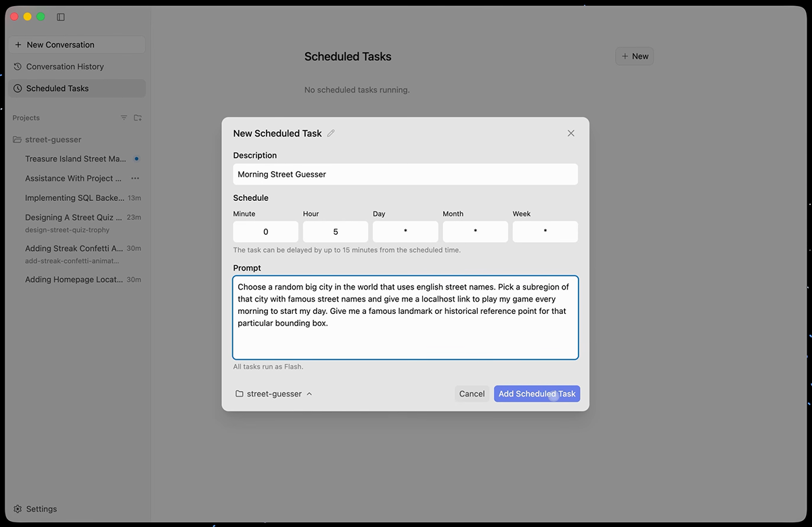Screen dimensions: 812x527
Task: Click the 'All tasks run as Flash.' note
Action: tap(268, 367)
